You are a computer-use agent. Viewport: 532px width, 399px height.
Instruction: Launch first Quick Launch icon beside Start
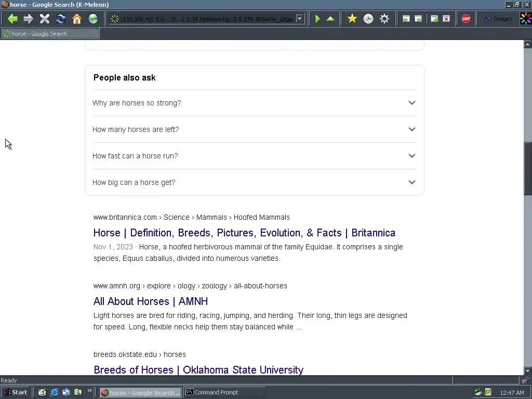point(42,393)
